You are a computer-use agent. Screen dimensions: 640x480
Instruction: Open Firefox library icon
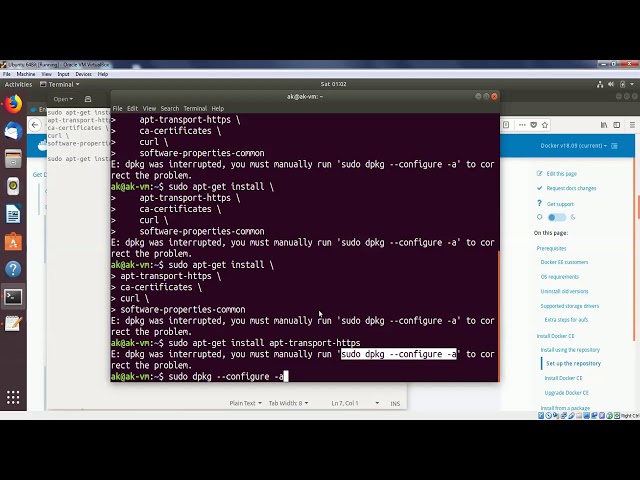(x=604, y=125)
